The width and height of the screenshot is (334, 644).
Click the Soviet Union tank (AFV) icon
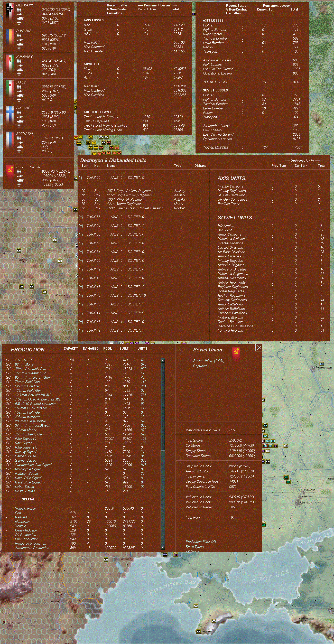tap(20, 180)
